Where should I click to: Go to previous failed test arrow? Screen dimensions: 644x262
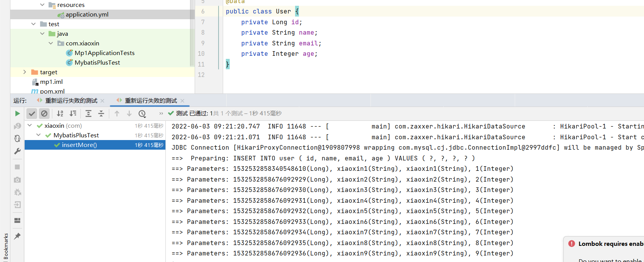click(x=117, y=113)
